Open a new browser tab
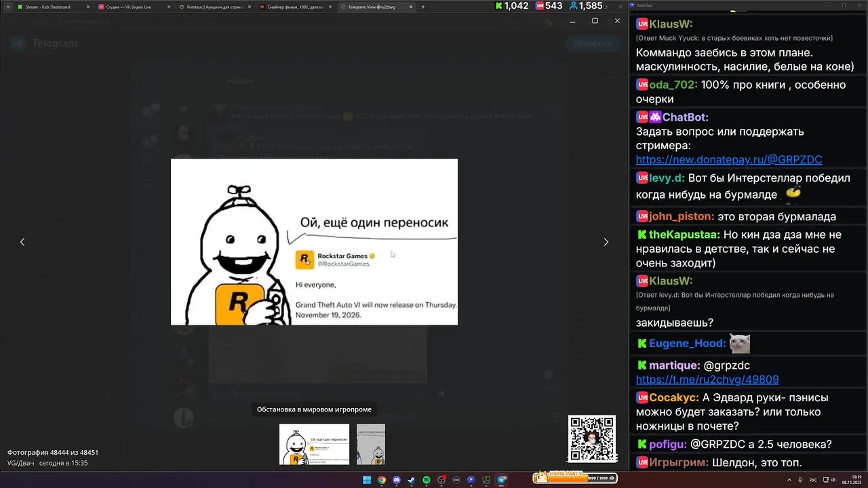Viewport: 868px width, 488px height. (423, 7)
